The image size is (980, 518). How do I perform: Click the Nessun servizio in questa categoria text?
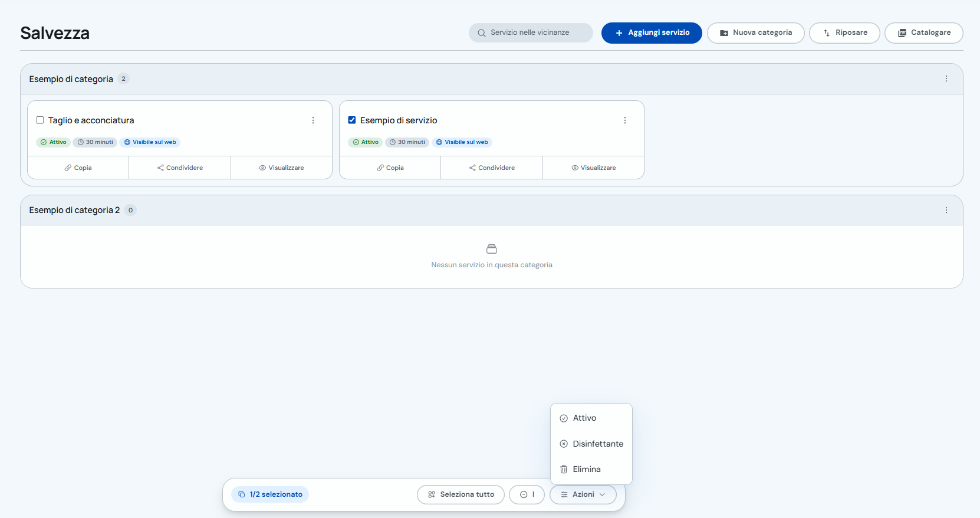coord(492,265)
